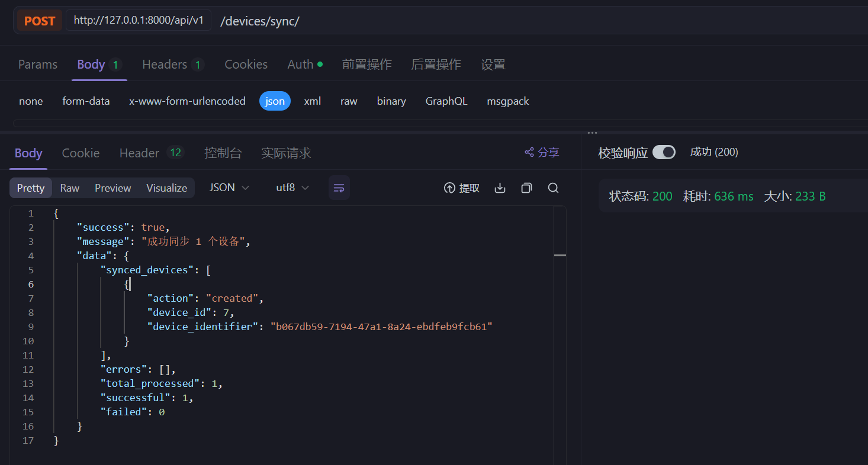
Task: Toggle the validate response (校验响应) switch
Action: [x=664, y=153]
